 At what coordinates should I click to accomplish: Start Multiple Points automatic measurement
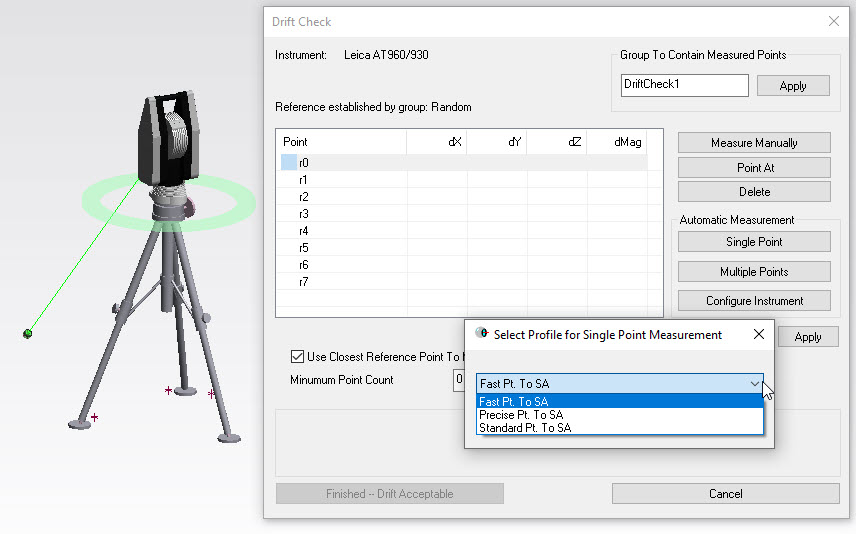[754, 272]
